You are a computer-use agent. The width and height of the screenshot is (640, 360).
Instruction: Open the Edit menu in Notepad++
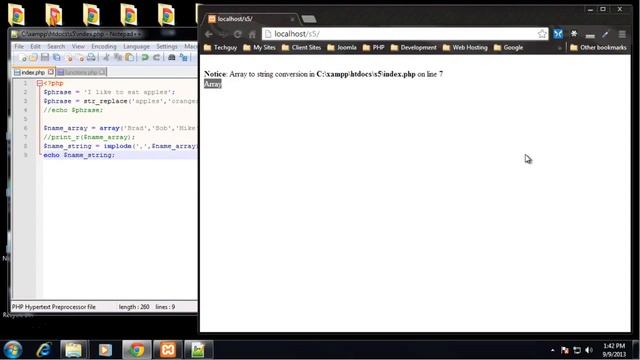pos(36,47)
